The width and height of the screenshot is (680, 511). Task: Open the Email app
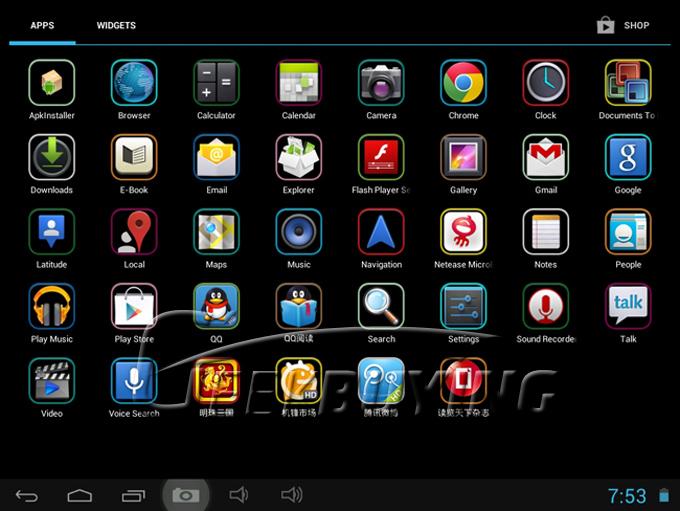coord(216,157)
